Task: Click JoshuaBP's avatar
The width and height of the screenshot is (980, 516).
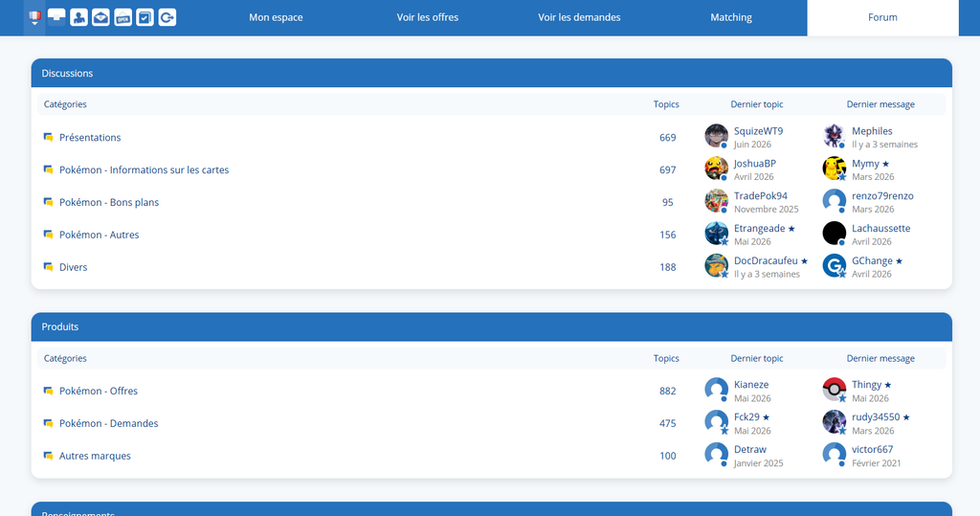Action: pos(716,168)
